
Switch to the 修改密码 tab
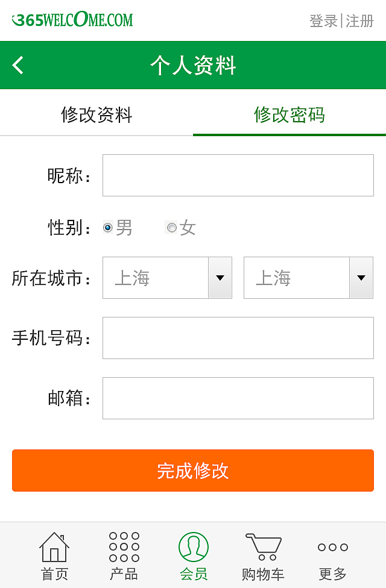pos(289,116)
